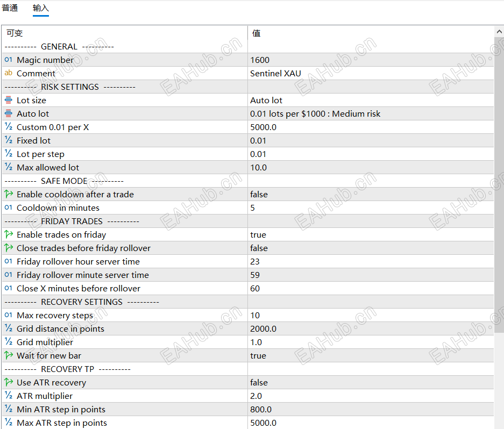Screen dimensions: 504x429
Task: Click the integer icon beside Friday rollover minute server time
Action: [9, 275]
